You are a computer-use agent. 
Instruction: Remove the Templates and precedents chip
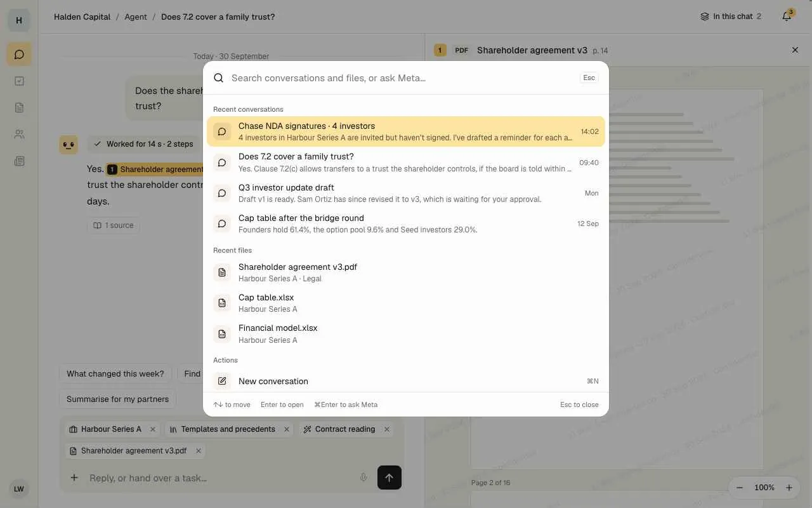coord(287,429)
